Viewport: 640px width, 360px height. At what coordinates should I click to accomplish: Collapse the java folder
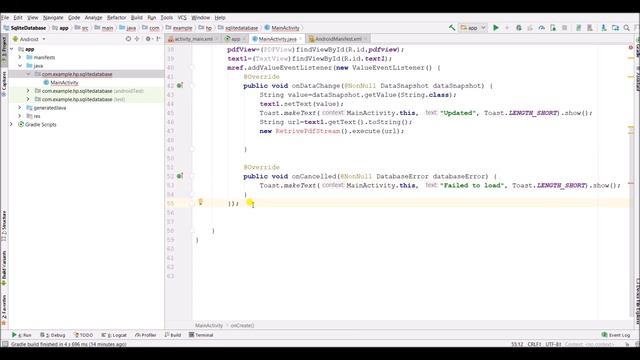[x=20, y=66]
